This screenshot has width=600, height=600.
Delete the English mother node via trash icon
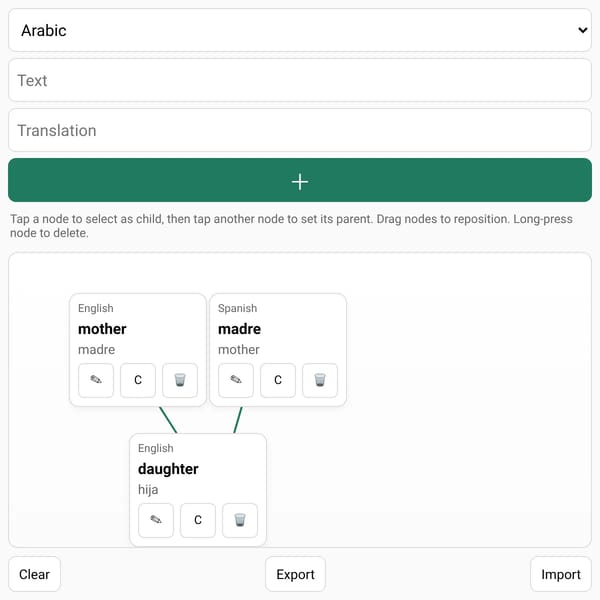pyautogui.click(x=180, y=380)
